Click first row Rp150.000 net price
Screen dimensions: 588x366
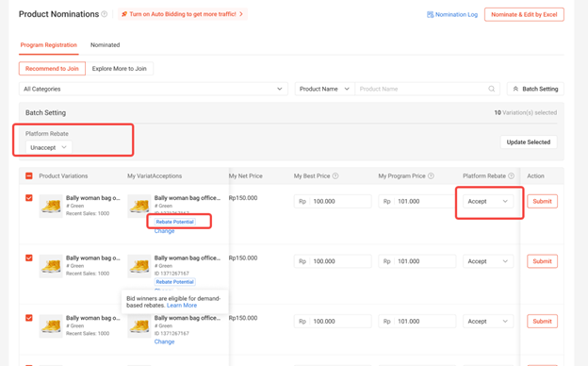coord(243,198)
